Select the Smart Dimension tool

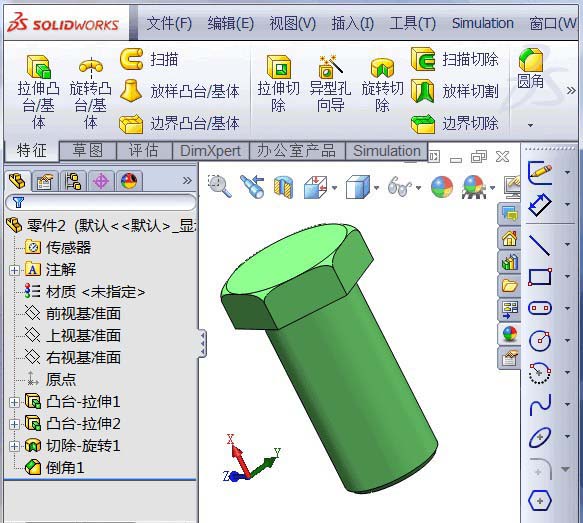tap(540, 205)
